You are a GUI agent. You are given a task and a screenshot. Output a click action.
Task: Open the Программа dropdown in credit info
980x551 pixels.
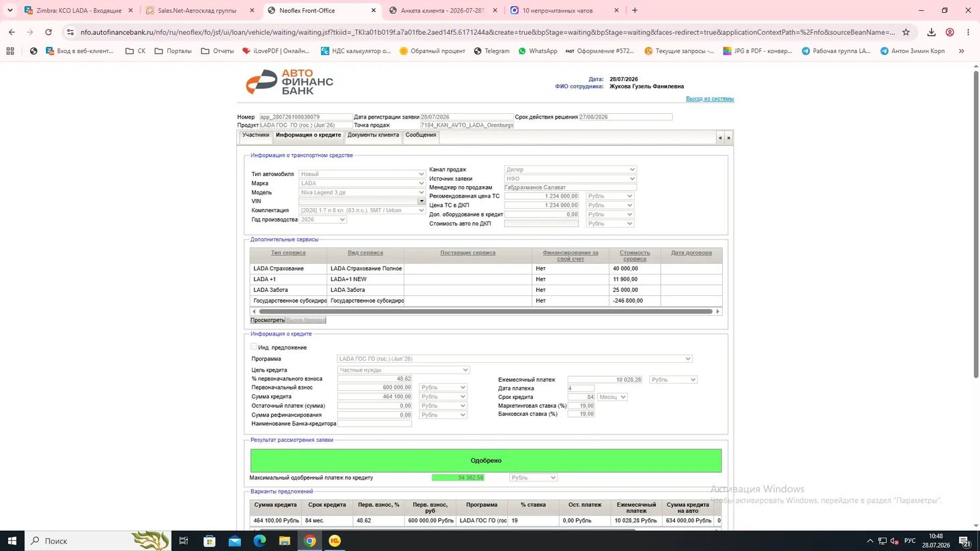click(514, 359)
